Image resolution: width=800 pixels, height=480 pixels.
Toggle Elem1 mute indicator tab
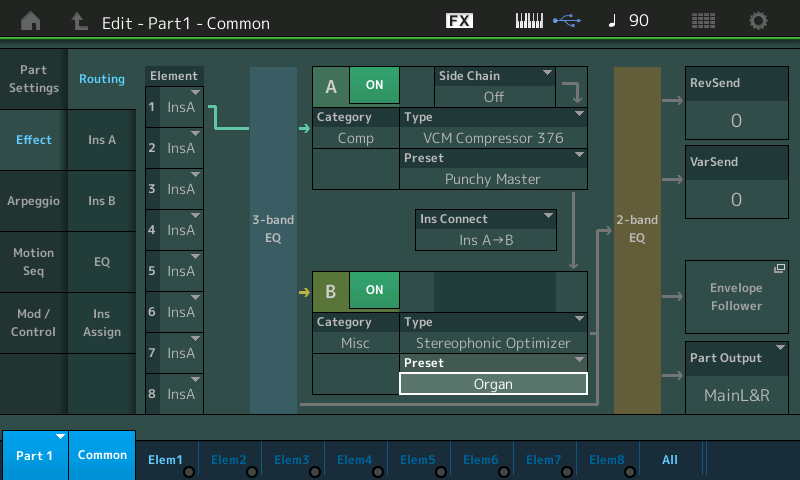[x=166, y=460]
